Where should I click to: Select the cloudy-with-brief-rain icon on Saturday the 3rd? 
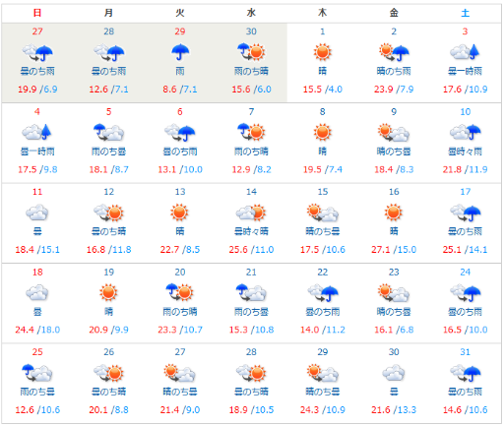pyautogui.click(x=465, y=52)
